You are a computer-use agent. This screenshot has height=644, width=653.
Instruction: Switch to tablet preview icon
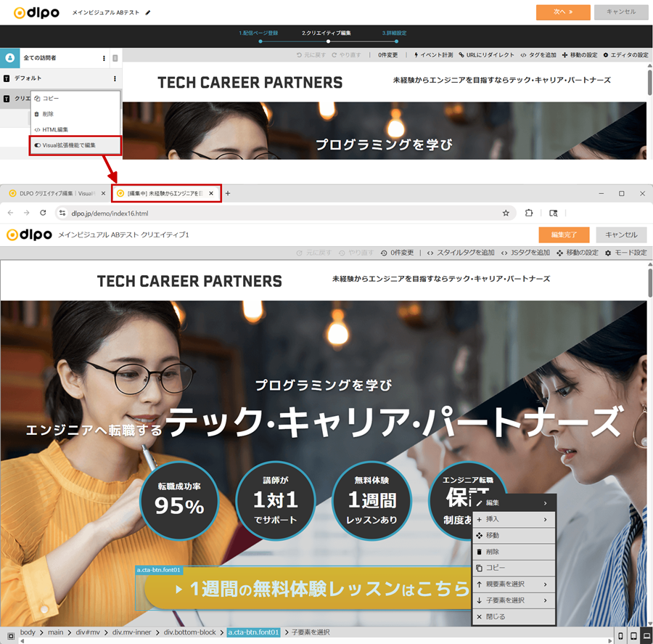pos(633,636)
